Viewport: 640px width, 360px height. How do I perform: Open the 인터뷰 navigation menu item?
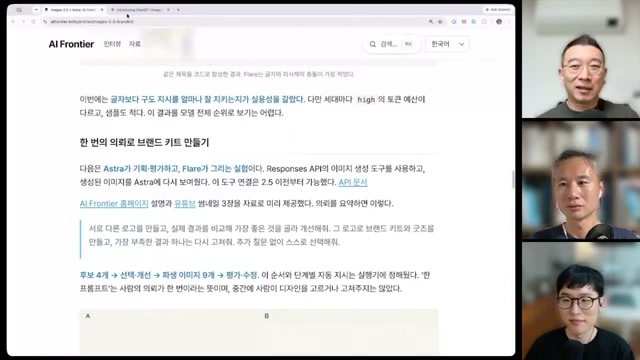coord(112,44)
